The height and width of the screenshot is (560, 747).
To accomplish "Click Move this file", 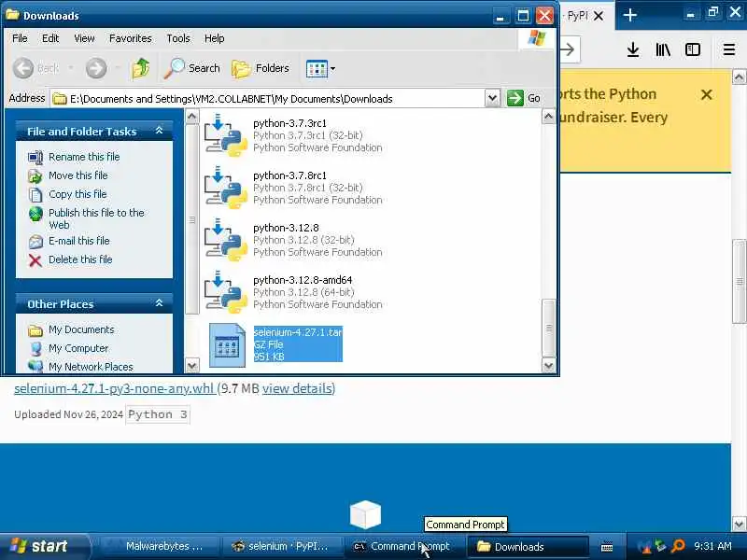I will pos(78,175).
